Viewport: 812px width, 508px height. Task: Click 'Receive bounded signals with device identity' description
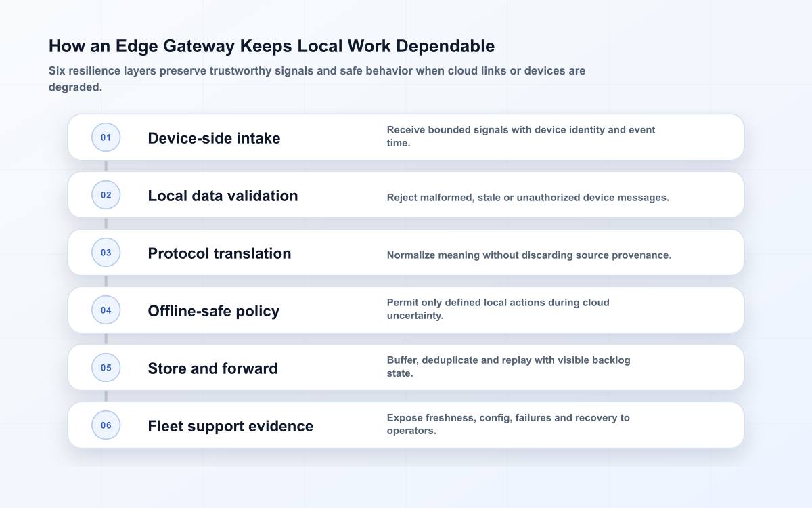click(521, 136)
